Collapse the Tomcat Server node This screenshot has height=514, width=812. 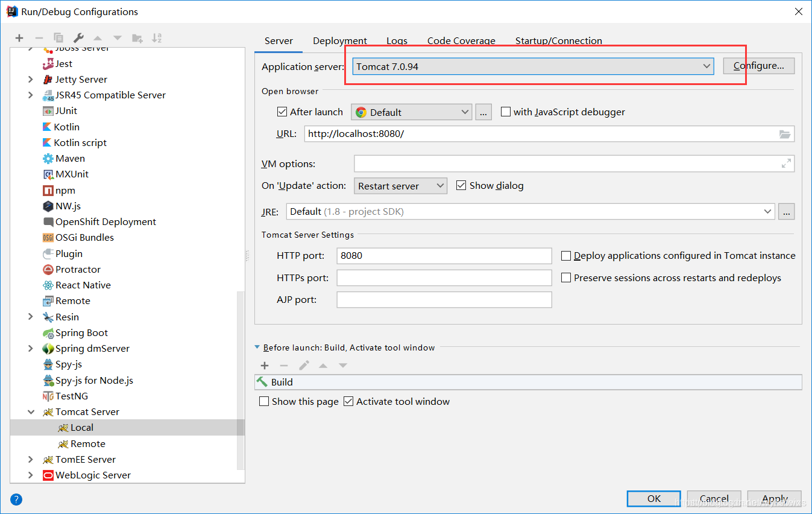pyautogui.click(x=31, y=411)
